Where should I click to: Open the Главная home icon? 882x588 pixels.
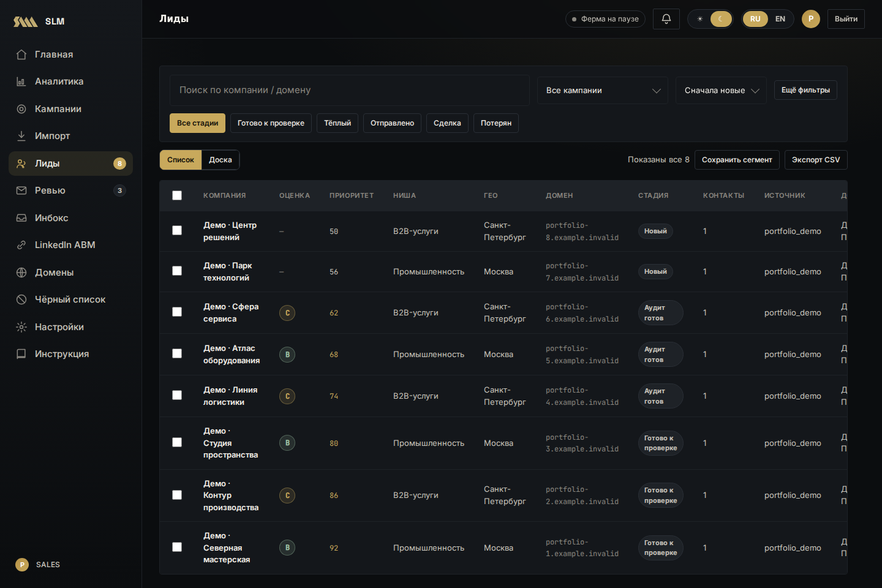[x=21, y=55]
